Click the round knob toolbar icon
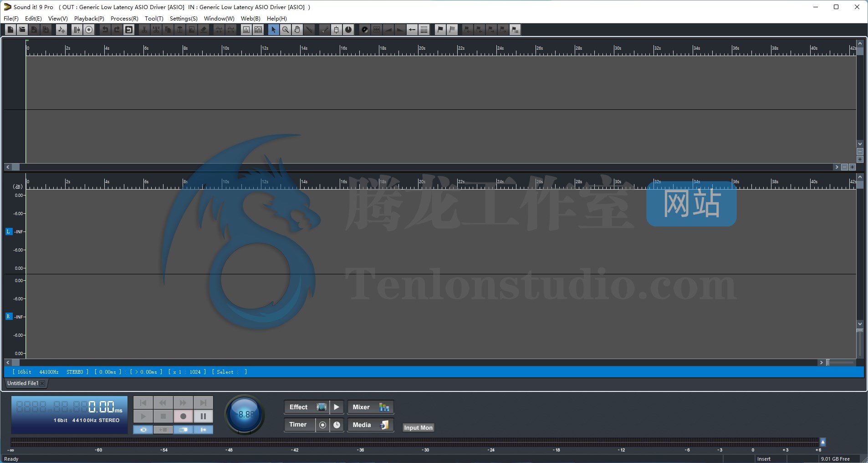 pyautogui.click(x=348, y=30)
